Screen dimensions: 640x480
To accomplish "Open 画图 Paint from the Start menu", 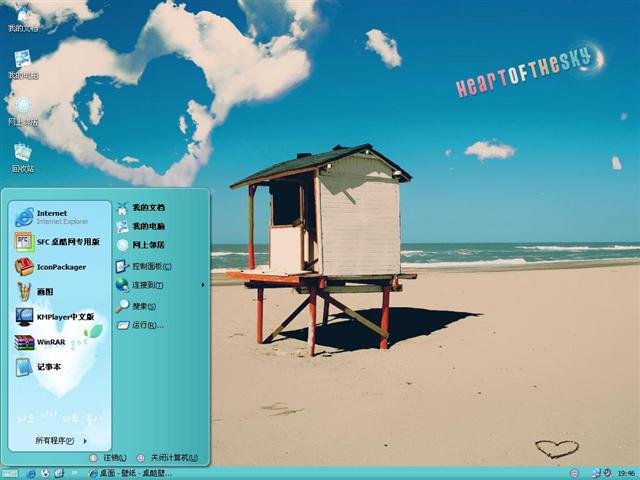I will click(60, 292).
